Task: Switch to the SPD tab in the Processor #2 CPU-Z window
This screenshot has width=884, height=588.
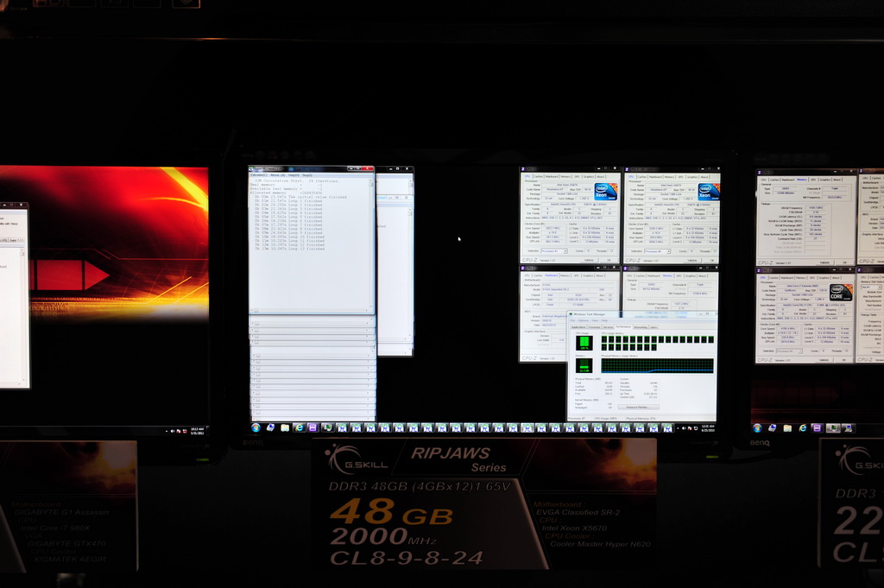Action: [x=679, y=176]
